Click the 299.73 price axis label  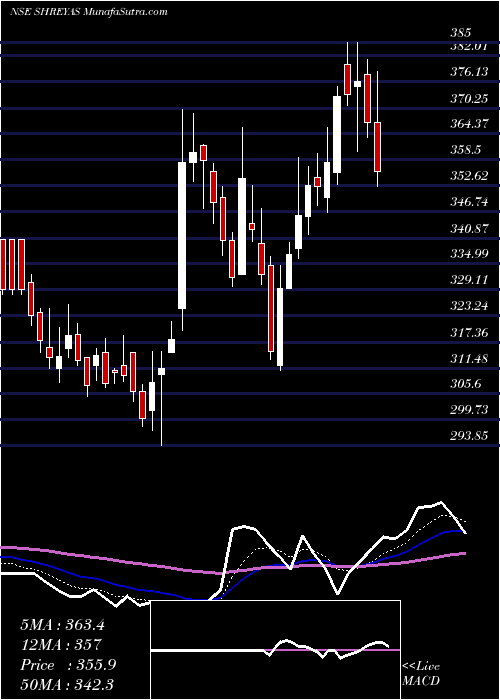coord(469,410)
